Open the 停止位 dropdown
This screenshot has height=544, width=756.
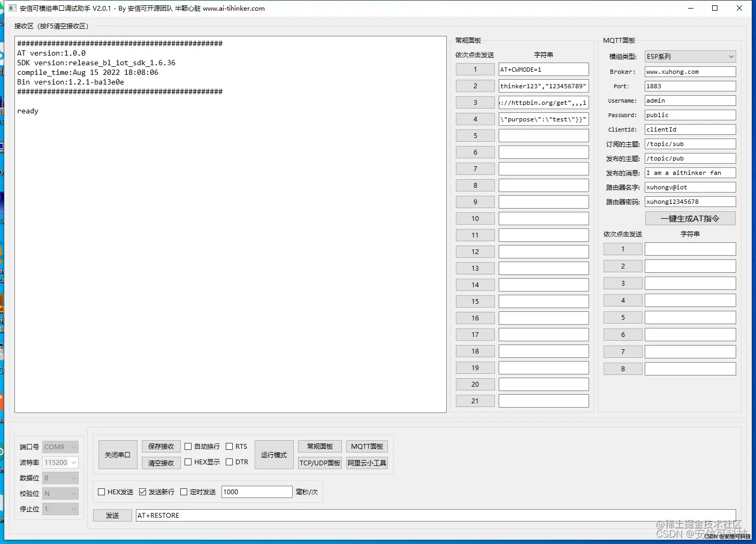pos(60,509)
